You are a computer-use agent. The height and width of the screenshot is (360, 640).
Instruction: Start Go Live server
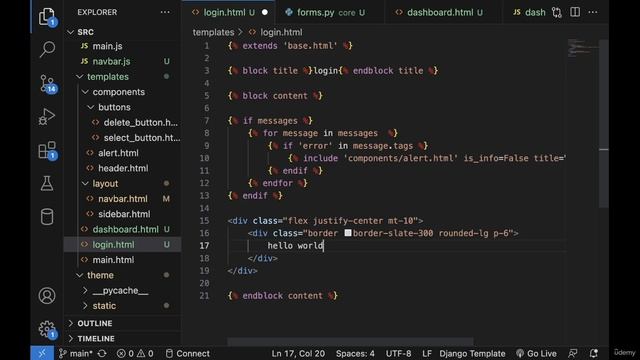[536, 353]
